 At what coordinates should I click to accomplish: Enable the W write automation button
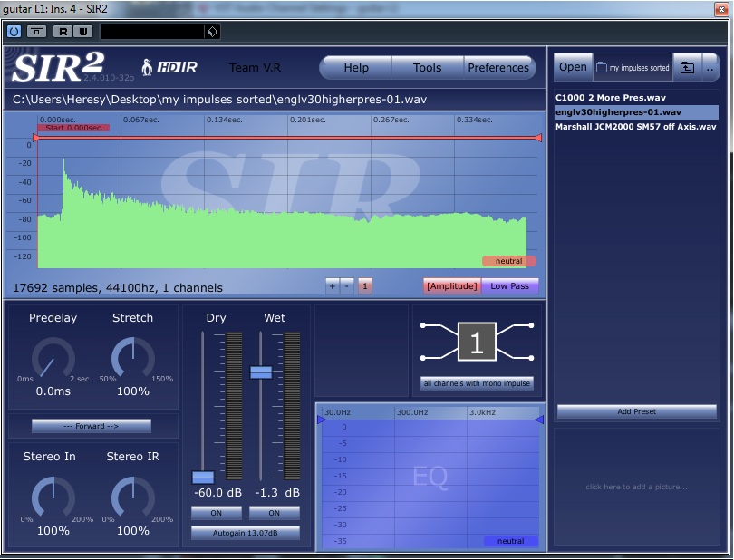coord(83,32)
